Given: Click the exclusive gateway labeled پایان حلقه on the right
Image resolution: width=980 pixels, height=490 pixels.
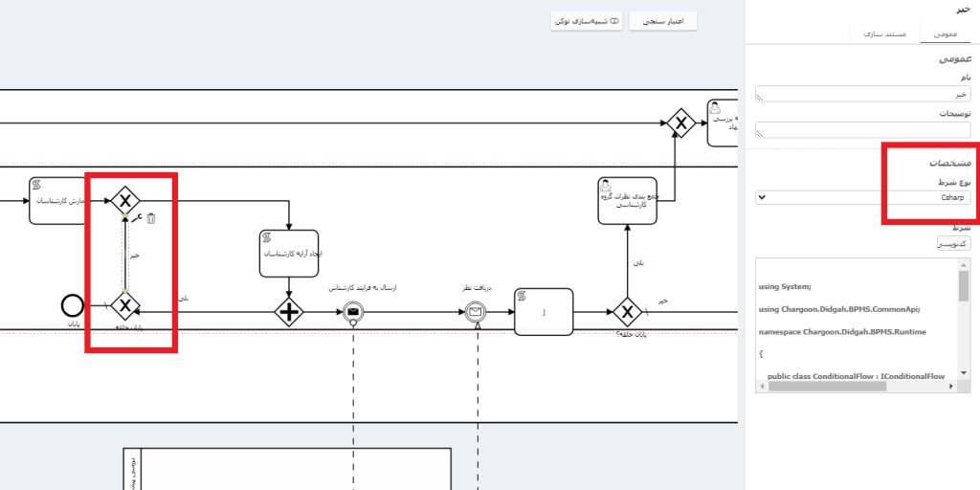Looking at the screenshot, I should click(627, 312).
